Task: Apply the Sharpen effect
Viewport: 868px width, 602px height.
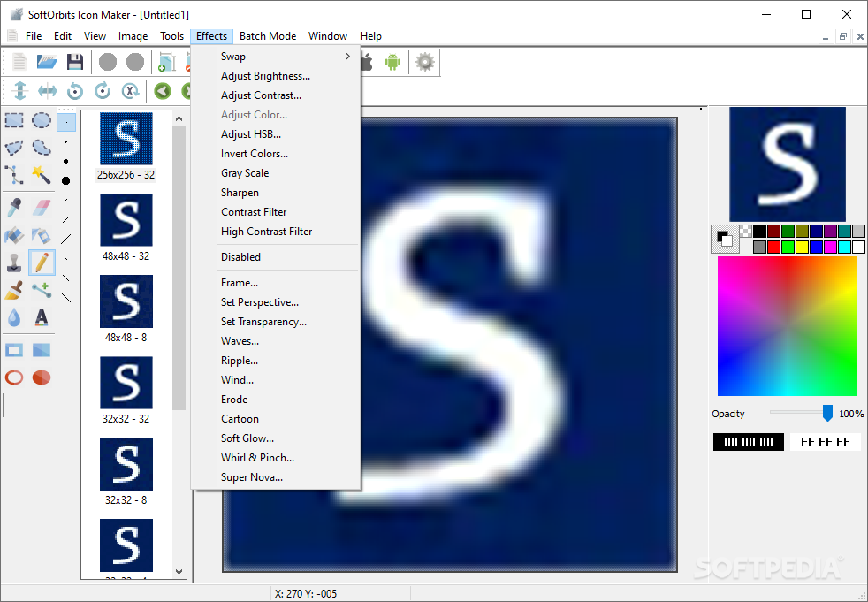Action: 276,192
